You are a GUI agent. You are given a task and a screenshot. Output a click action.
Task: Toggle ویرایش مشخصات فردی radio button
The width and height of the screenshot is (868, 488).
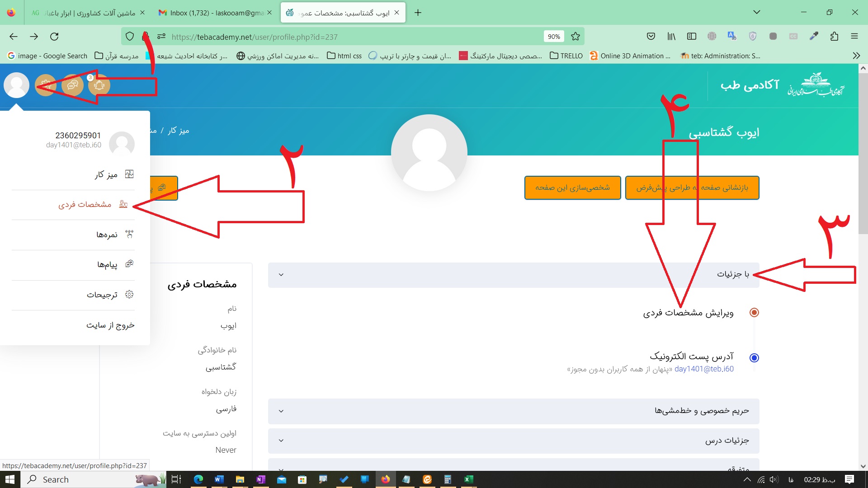click(754, 313)
